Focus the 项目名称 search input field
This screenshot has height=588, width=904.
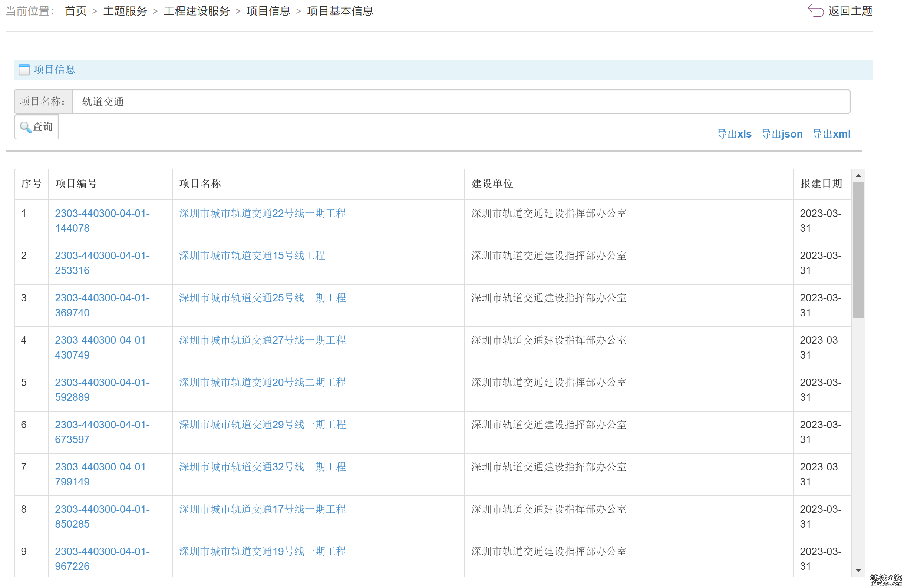[x=461, y=102]
